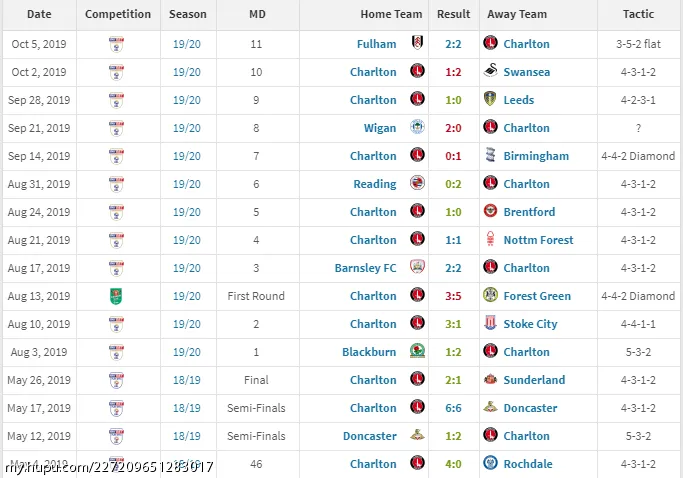Click the Brentford crest icon
This screenshot has height=478, width=683.
click(490, 211)
